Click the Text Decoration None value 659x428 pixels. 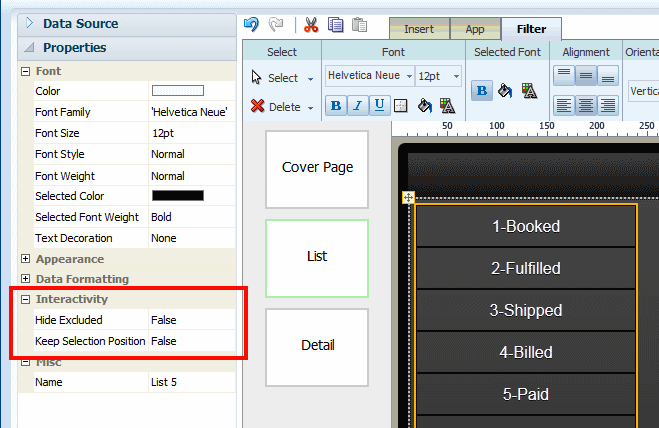coord(192,238)
